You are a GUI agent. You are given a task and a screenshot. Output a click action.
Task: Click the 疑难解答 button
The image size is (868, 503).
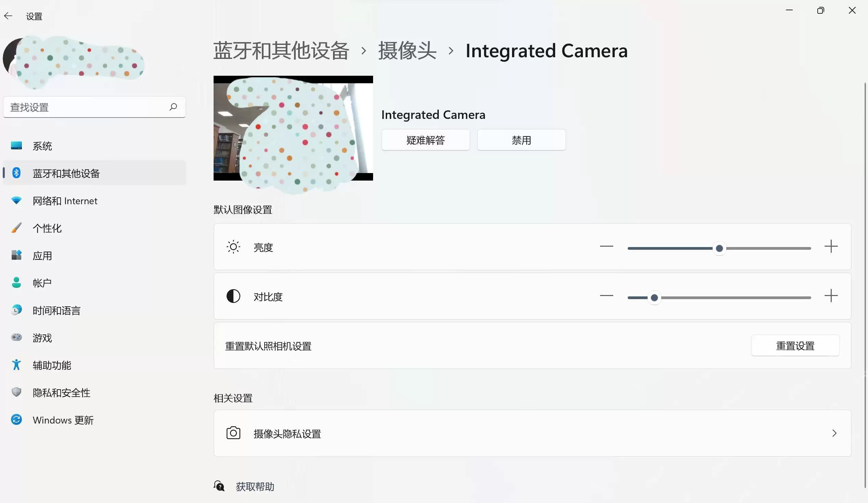tap(425, 140)
